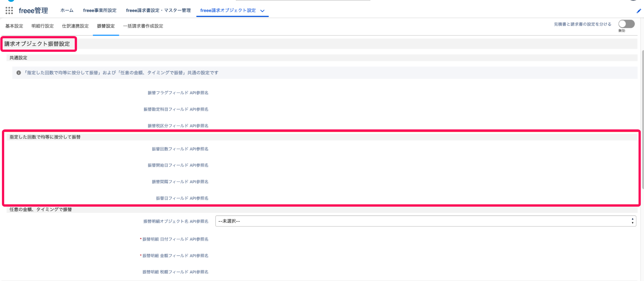Click 振替明細 税額フィールド API参照名 label
The image size is (644, 281).
176,272
